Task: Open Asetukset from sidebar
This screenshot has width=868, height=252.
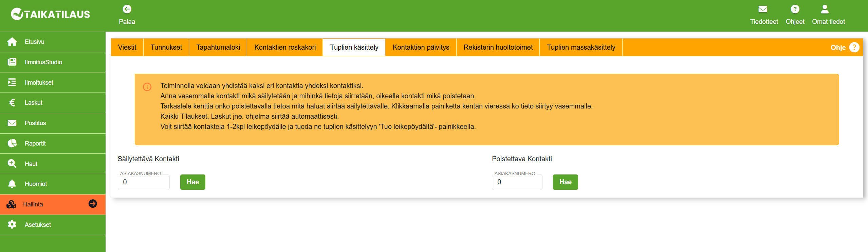Action: pos(53,225)
